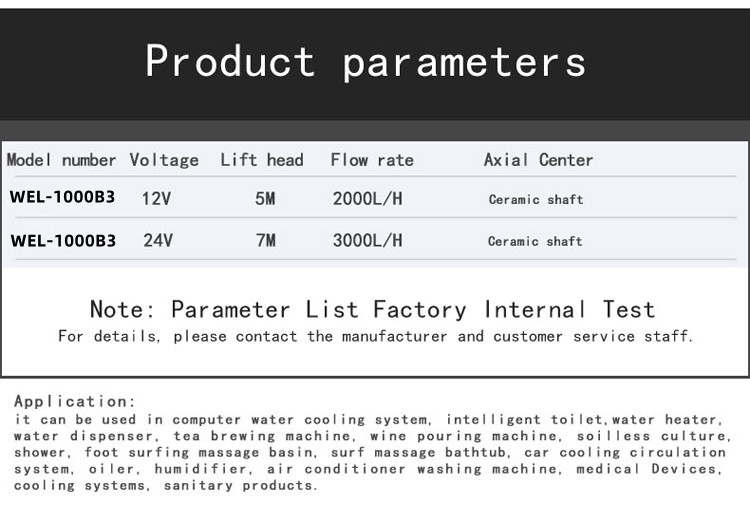The height and width of the screenshot is (522, 750).
Task: Click the sanitary products text line
Action: pyautogui.click(x=165, y=485)
